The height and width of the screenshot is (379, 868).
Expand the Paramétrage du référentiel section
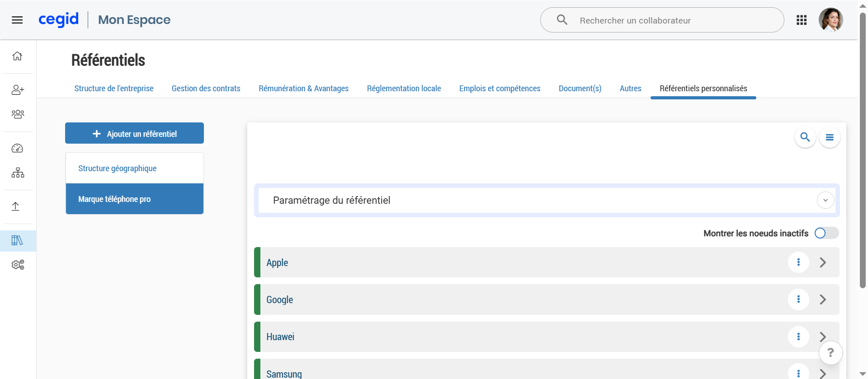click(825, 200)
